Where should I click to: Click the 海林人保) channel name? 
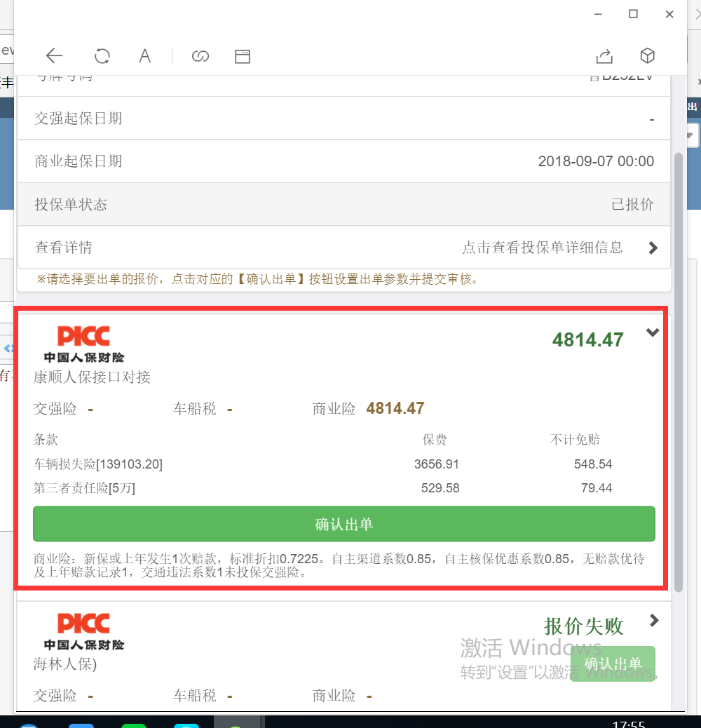[x=65, y=664]
